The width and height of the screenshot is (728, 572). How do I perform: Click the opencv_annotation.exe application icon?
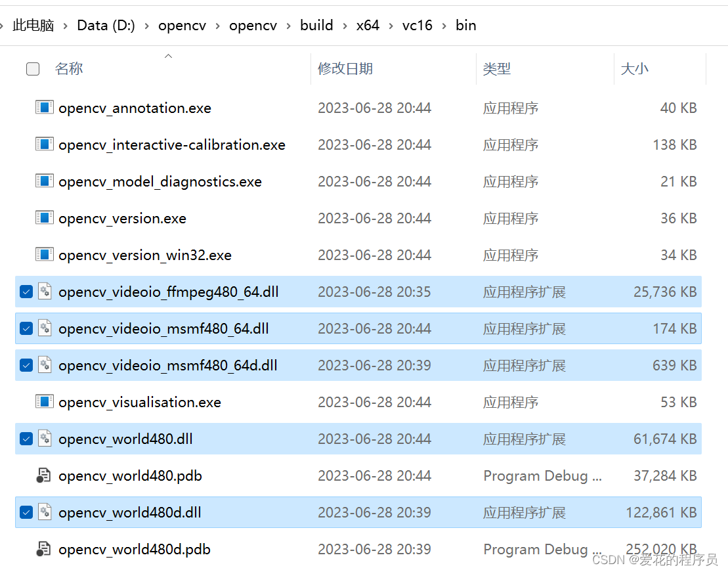pyautogui.click(x=43, y=107)
